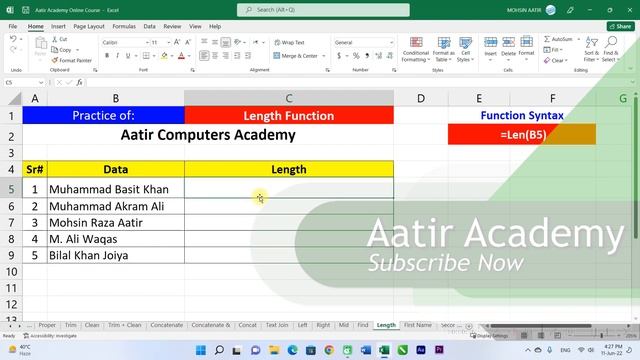Viewport: 640px width, 360px height.
Task: Open the Calibri font name dropdown
Action: (147, 42)
